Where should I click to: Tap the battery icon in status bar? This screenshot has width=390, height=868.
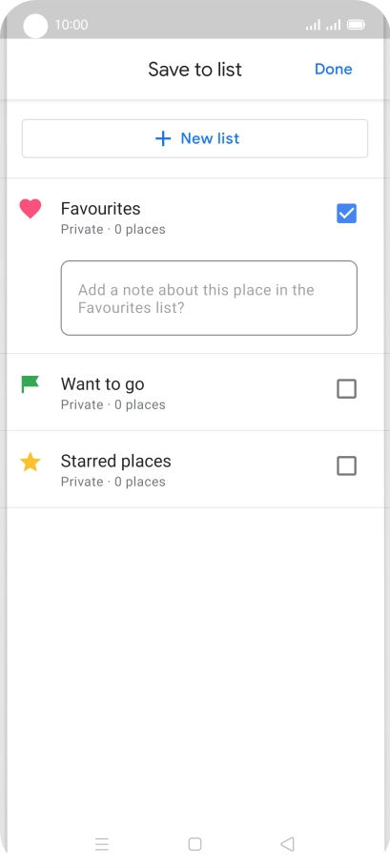(356, 25)
